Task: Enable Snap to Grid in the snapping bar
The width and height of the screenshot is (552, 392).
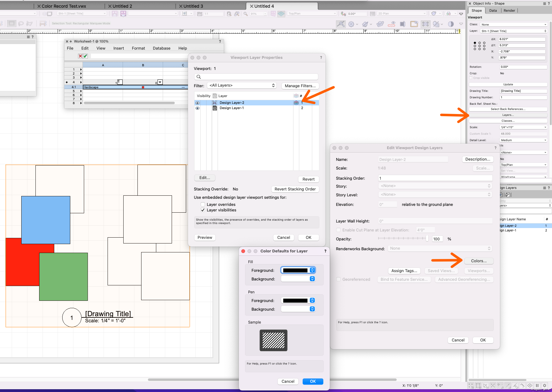Action: pyautogui.click(x=471, y=386)
